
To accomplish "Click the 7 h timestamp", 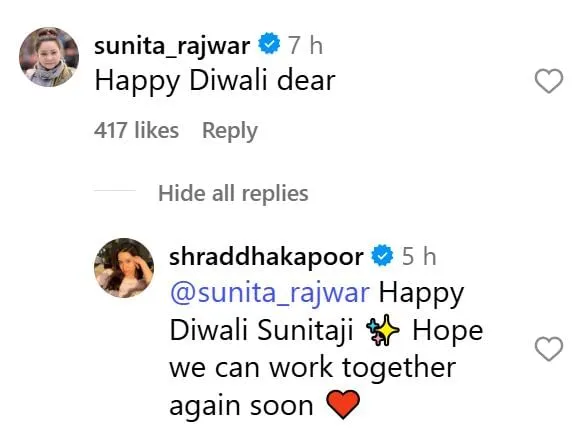I will point(305,45).
